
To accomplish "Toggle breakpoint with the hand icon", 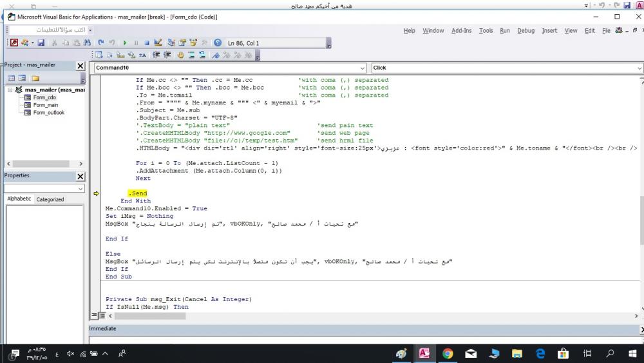I will point(180,55).
